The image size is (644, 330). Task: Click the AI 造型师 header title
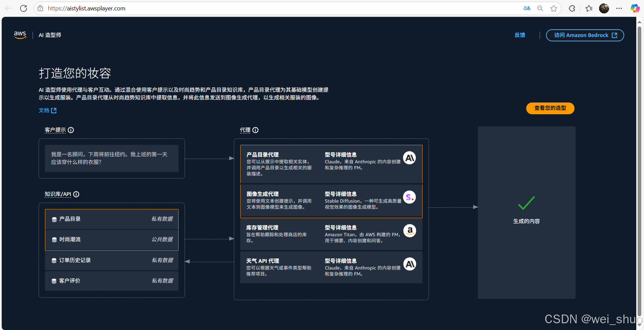click(50, 35)
